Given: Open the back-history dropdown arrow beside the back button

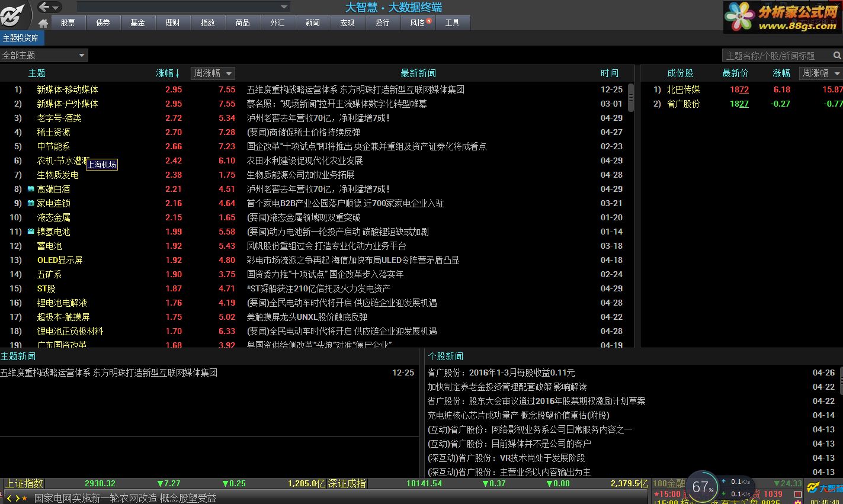Looking at the screenshot, I should 56,8.
